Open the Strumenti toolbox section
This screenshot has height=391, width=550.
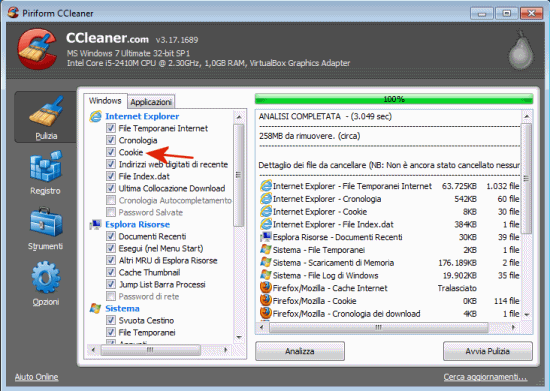[46, 228]
